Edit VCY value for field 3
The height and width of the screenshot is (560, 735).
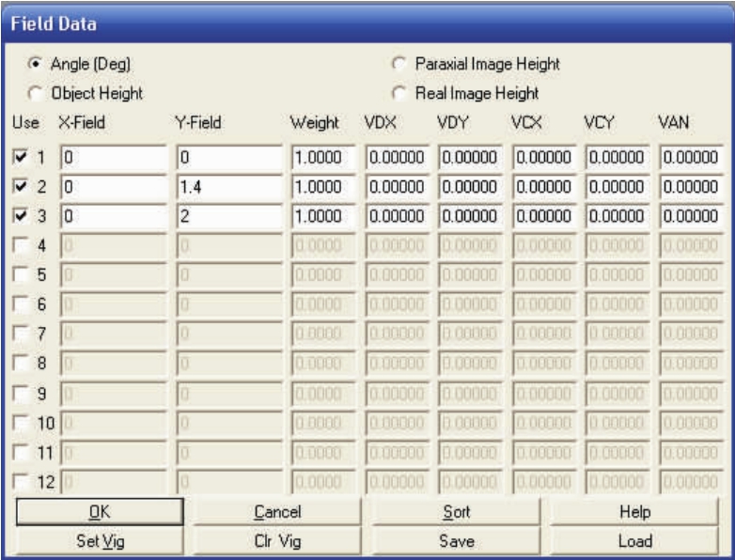pyautogui.click(x=618, y=215)
